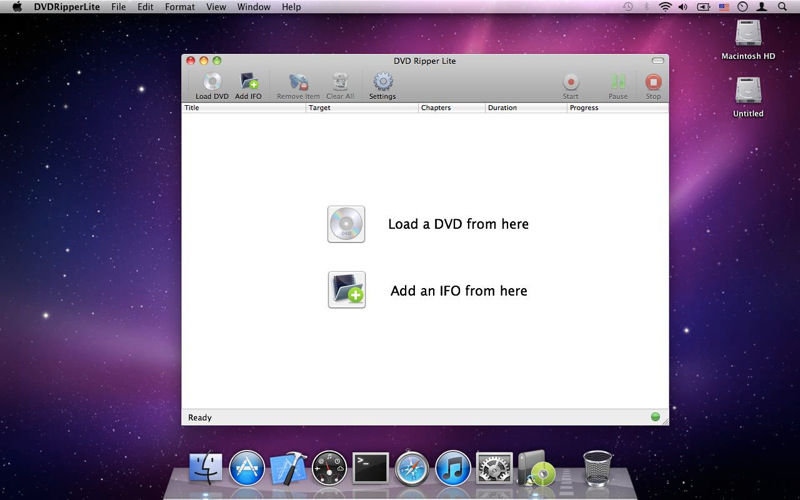The width and height of the screenshot is (800, 500).
Task: Open the Edit menu
Action: pyautogui.click(x=145, y=7)
